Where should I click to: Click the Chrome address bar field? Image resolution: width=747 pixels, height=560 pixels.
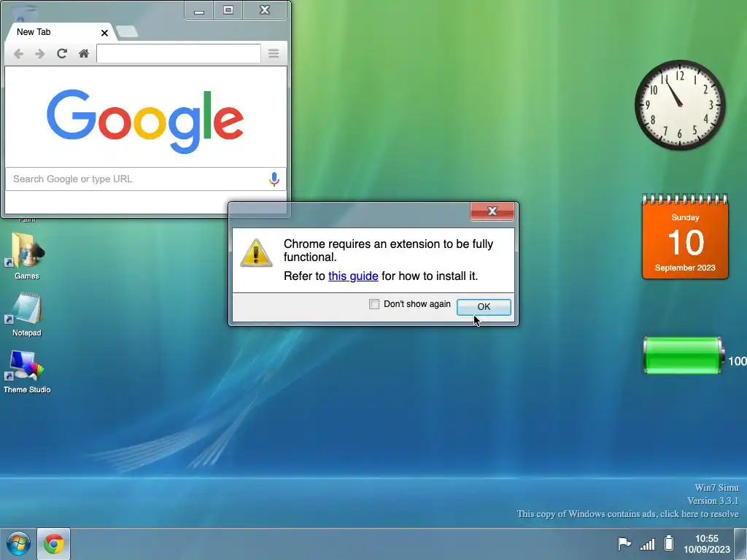point(179,53)
